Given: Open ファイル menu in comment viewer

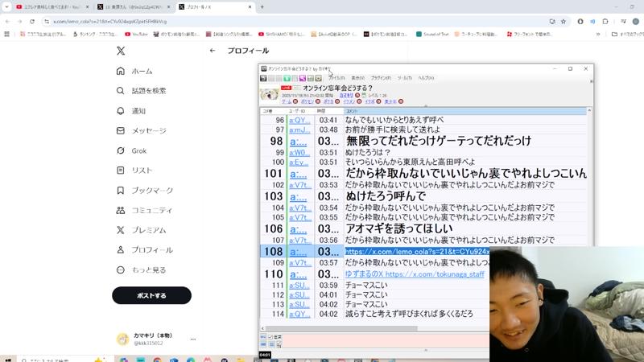Looking at the screenshot, I should pos(336,78).
